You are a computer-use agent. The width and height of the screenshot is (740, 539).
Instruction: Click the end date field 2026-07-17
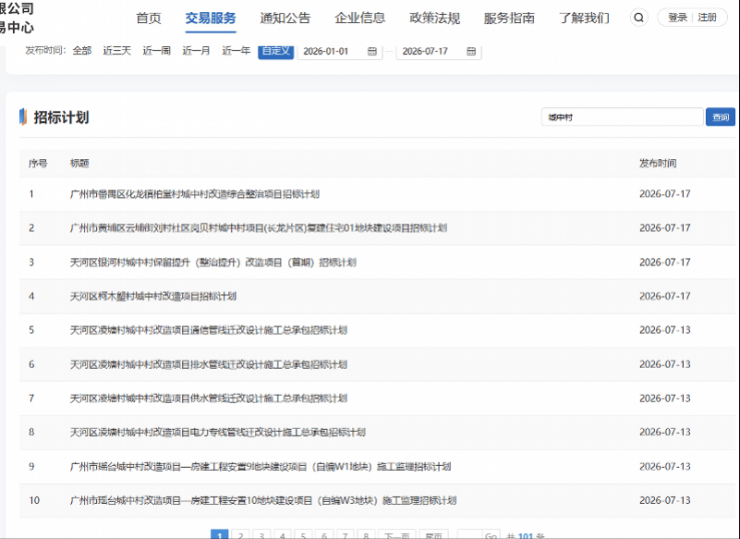click(x=438, y=51)
